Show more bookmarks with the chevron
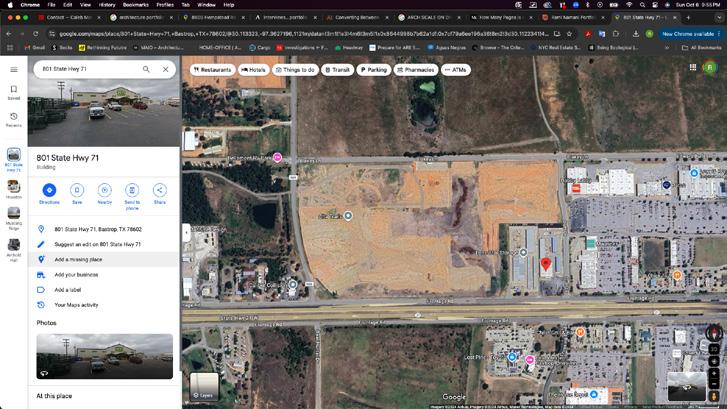The image size is (727, 409). coord(667,48)
